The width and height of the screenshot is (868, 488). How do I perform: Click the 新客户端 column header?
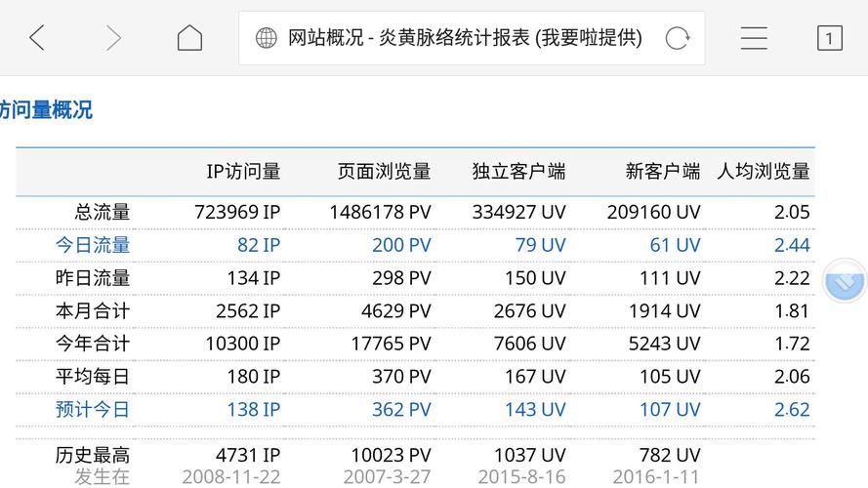[x=663, y=172]
